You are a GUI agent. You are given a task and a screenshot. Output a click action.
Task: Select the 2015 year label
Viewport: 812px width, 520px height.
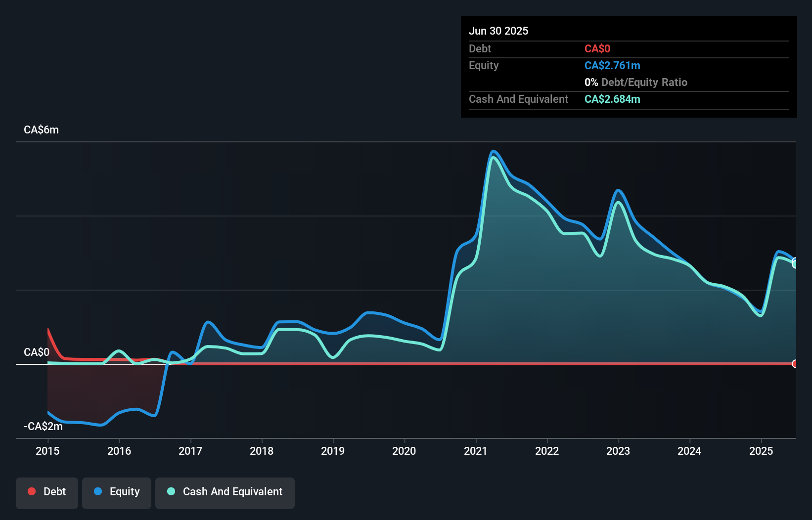47,451
